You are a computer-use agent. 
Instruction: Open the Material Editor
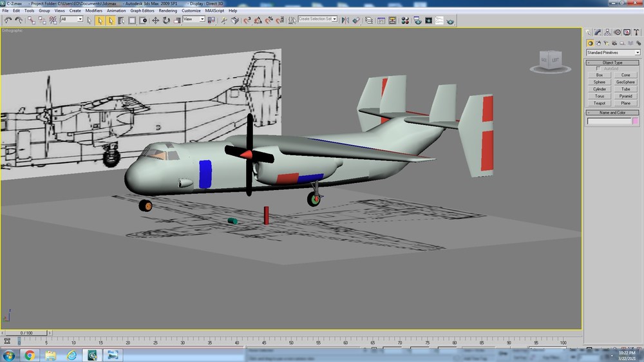(405, 21)
